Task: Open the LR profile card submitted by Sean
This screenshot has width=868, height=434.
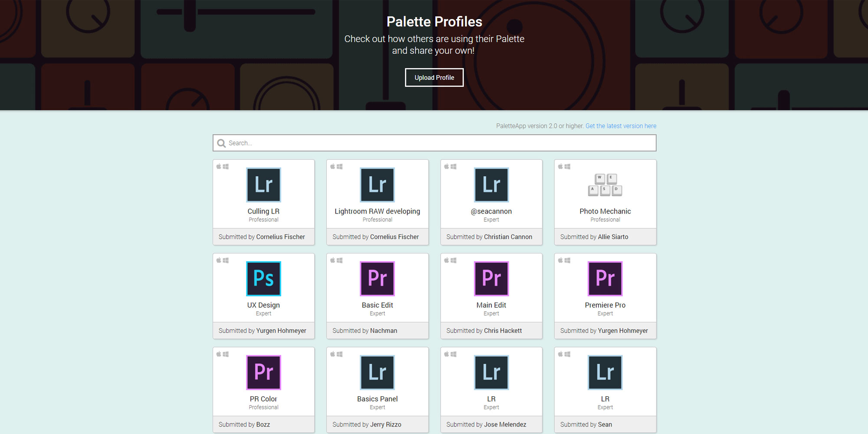Action: pos(605,399)
